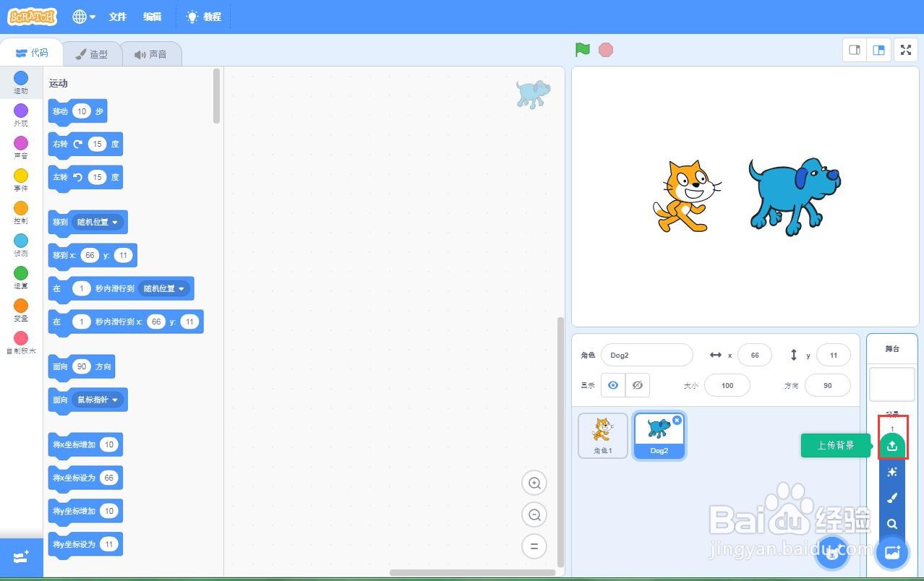
Task: Select the 外观 block category
Action: (x=21, y=115)
